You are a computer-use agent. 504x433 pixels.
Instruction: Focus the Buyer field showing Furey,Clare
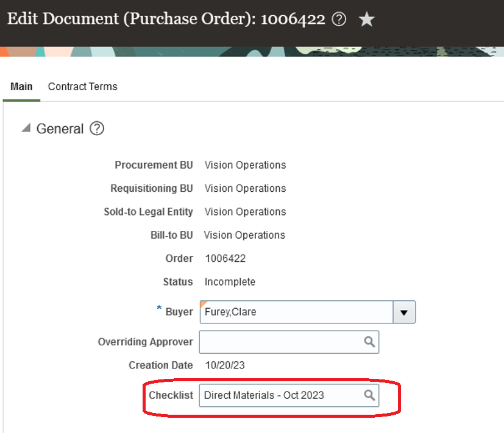(296, 312)
